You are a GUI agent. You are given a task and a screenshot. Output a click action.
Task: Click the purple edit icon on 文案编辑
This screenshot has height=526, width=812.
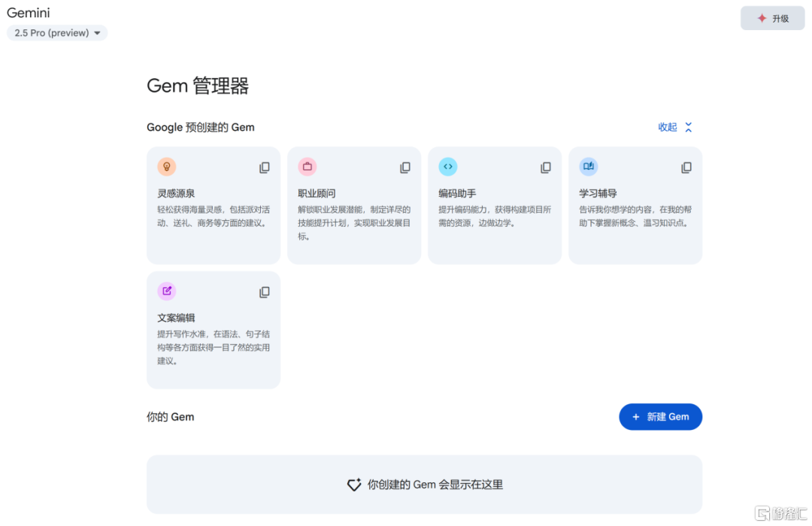click(x=167, y=291)
